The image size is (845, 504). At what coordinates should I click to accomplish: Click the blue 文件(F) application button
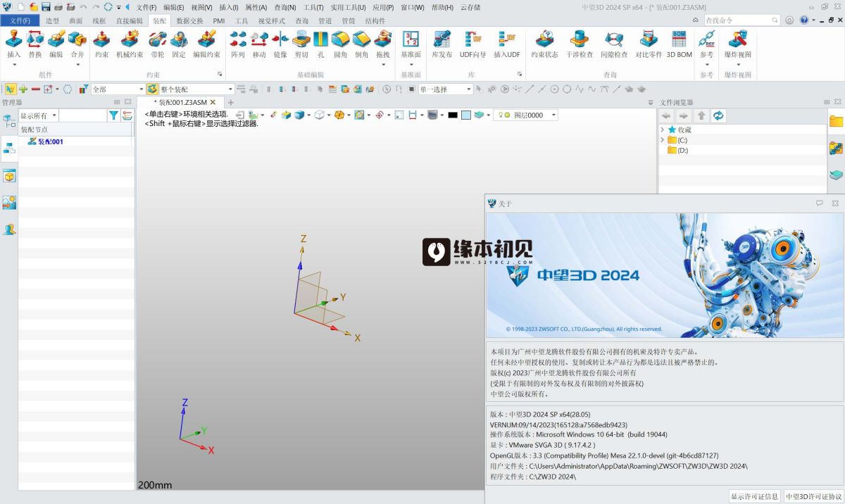click(x=20, y=20)
